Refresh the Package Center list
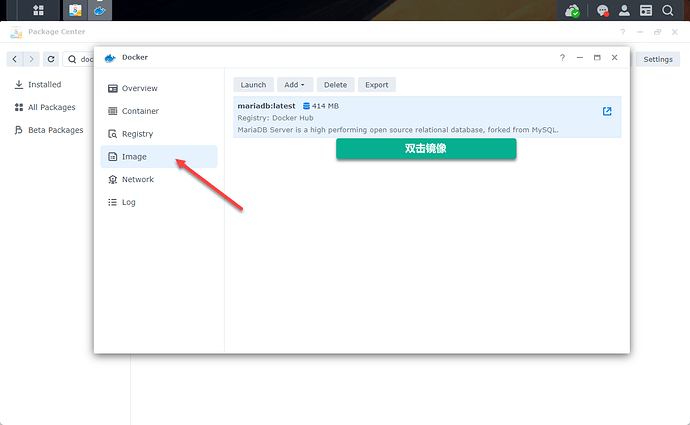 tap(51, 59)
